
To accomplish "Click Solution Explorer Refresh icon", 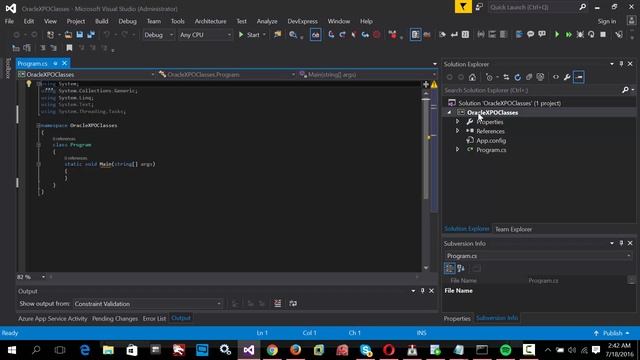I will coord(518,77).
